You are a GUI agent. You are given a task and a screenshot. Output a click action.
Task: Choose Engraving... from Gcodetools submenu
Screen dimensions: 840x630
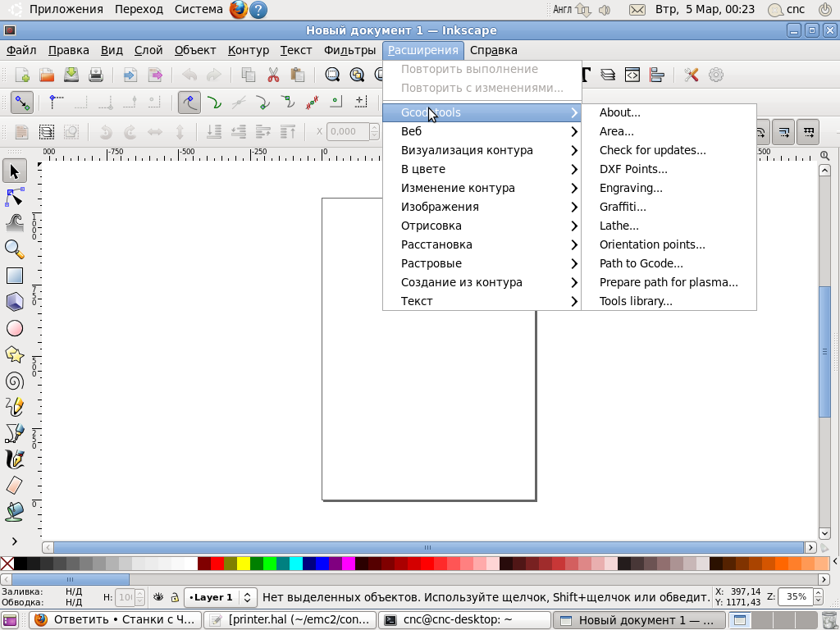[x=669, y=188]
